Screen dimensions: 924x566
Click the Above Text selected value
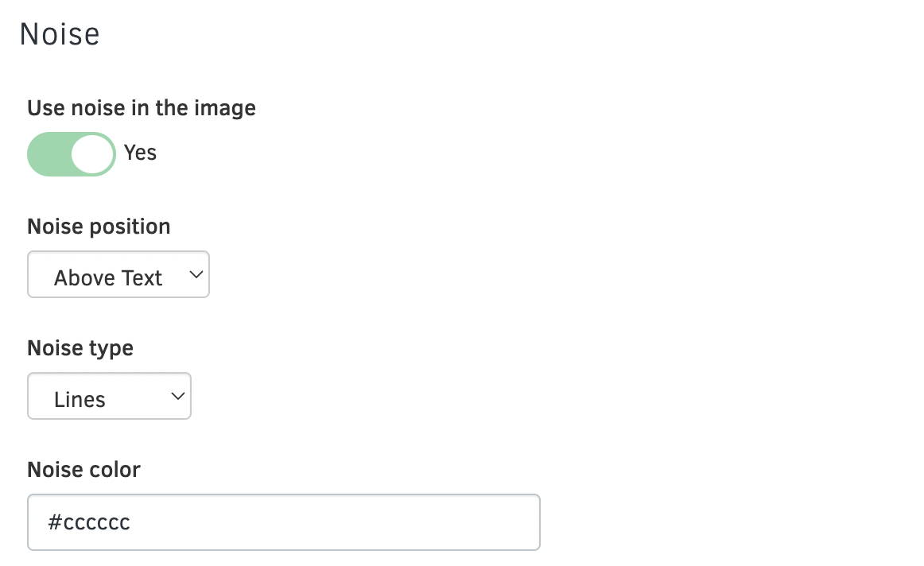tap(108, 277)
